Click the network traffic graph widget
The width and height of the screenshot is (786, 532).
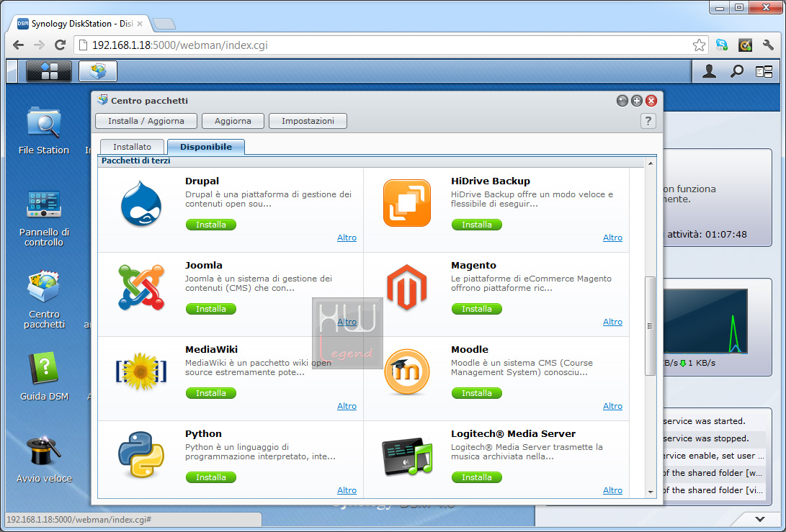pyautogui.click(x=705, y=322)
